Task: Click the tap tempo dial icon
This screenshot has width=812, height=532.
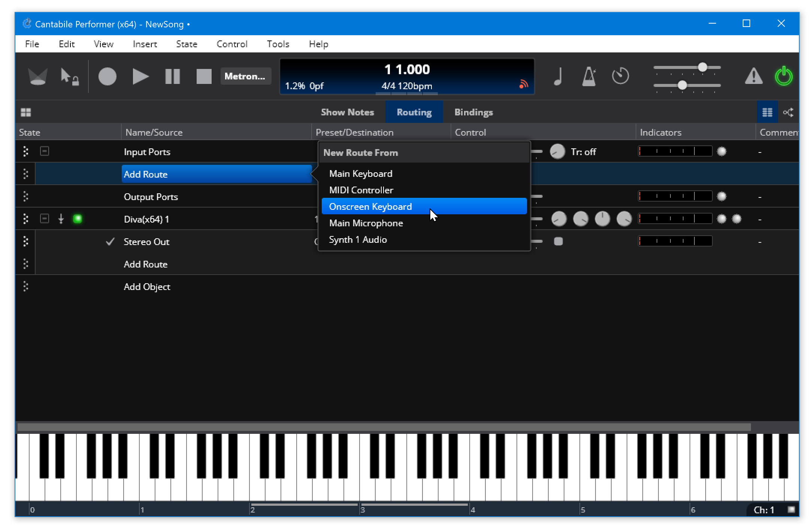Action: click(620, 76)
